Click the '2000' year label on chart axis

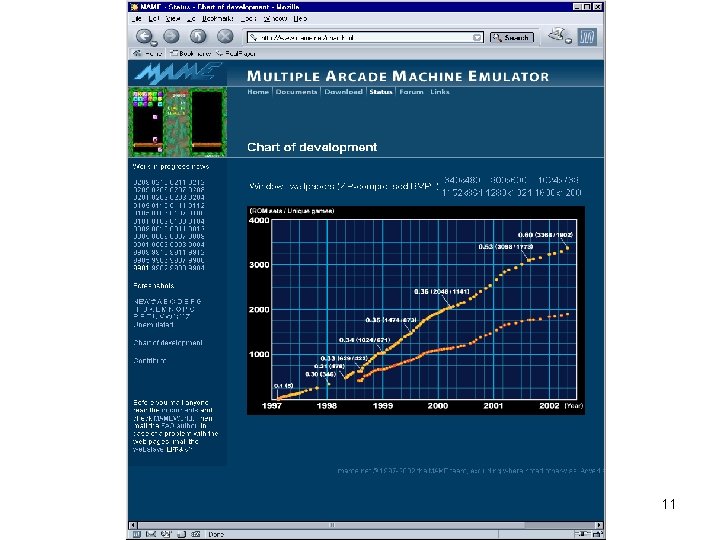tap(438, 406)
